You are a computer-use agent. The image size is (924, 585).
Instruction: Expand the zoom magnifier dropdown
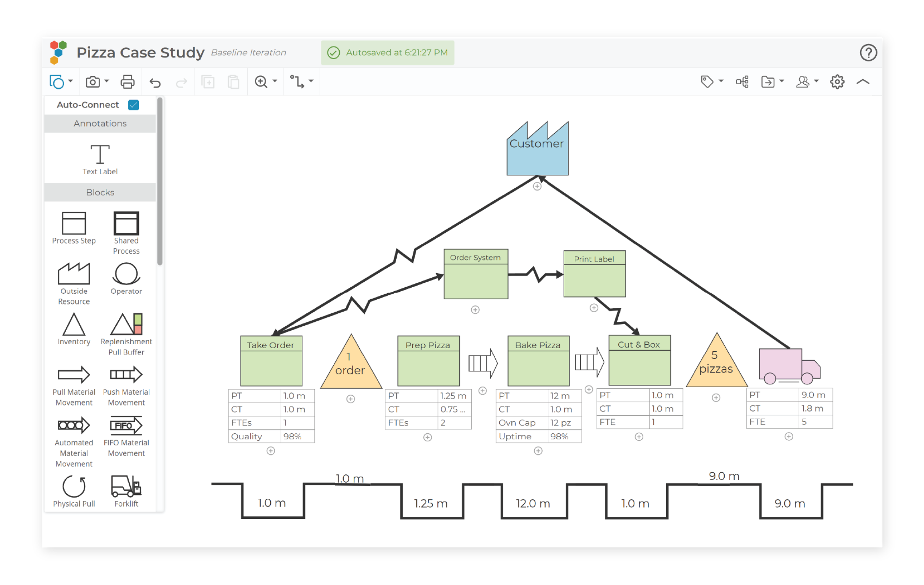(275, 81)
